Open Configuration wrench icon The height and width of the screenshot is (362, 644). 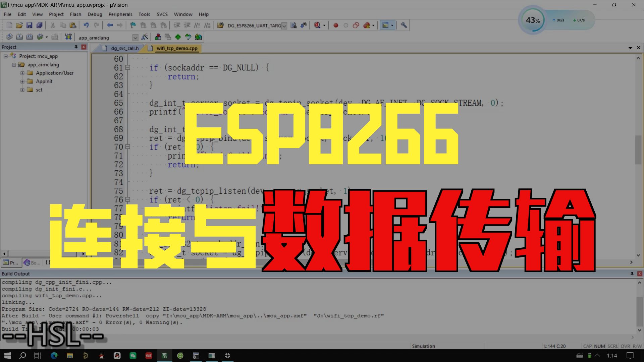point(404,25)
